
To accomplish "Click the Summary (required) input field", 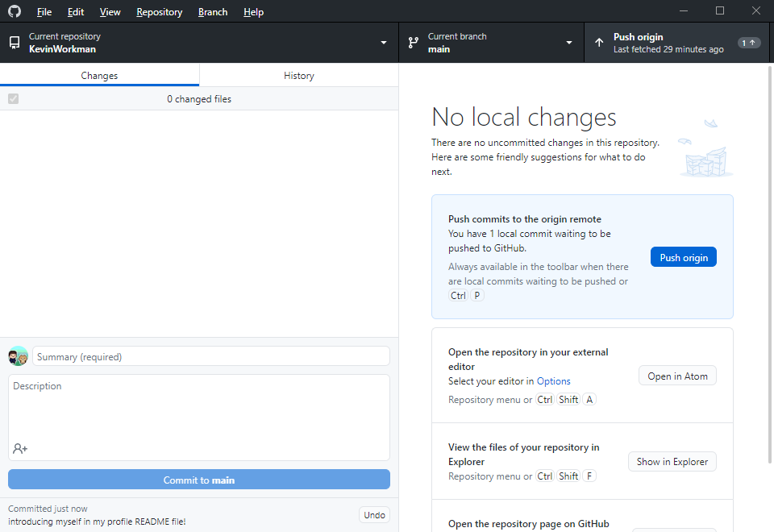I will coord(211,356).
